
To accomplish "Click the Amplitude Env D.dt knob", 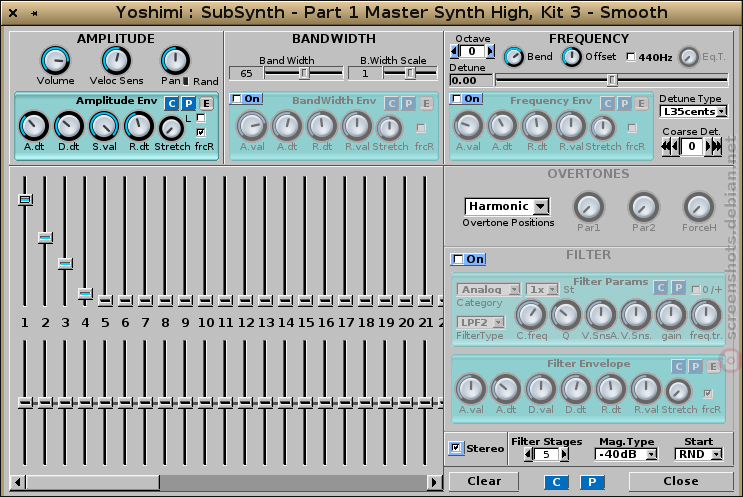I will pos(69,126).
